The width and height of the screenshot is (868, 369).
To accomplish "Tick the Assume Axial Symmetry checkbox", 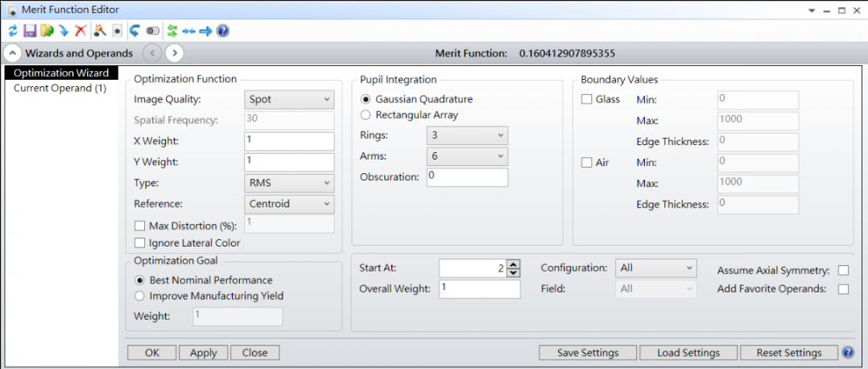I will (x=843, y=271).
